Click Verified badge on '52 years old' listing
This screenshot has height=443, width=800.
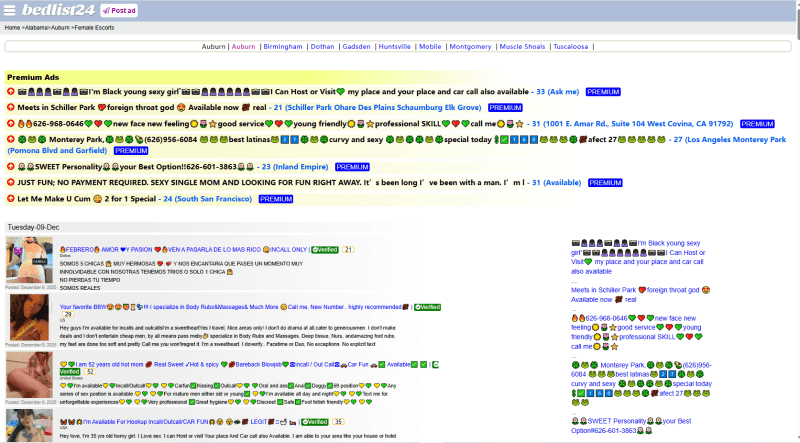69,372
